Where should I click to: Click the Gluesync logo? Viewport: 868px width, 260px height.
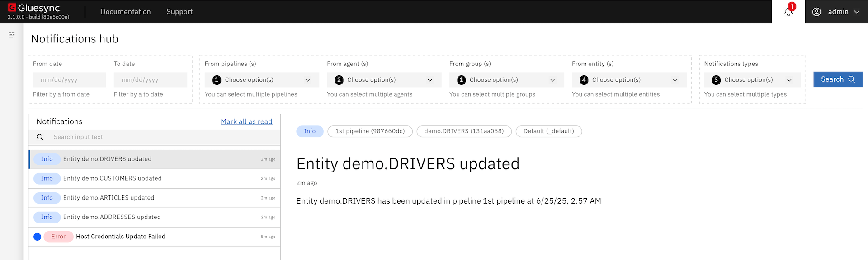click(x=34, y=8)
